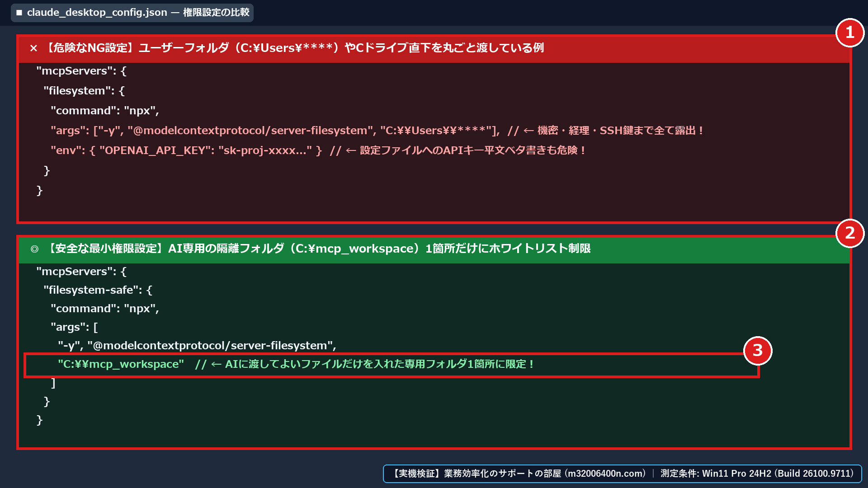
Task: Click the ◎ icon in green header
Action: [34, 249]
